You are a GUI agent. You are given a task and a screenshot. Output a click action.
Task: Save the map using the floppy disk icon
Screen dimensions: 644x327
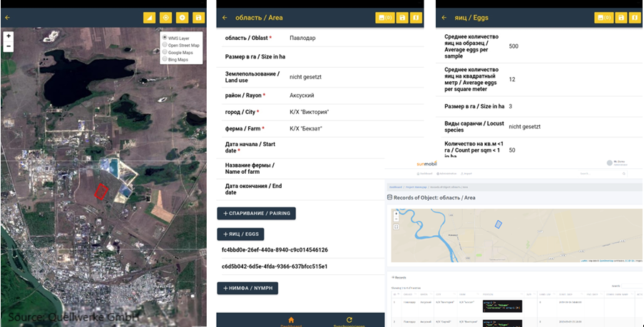pyautogui.click(x=198, y=17)
